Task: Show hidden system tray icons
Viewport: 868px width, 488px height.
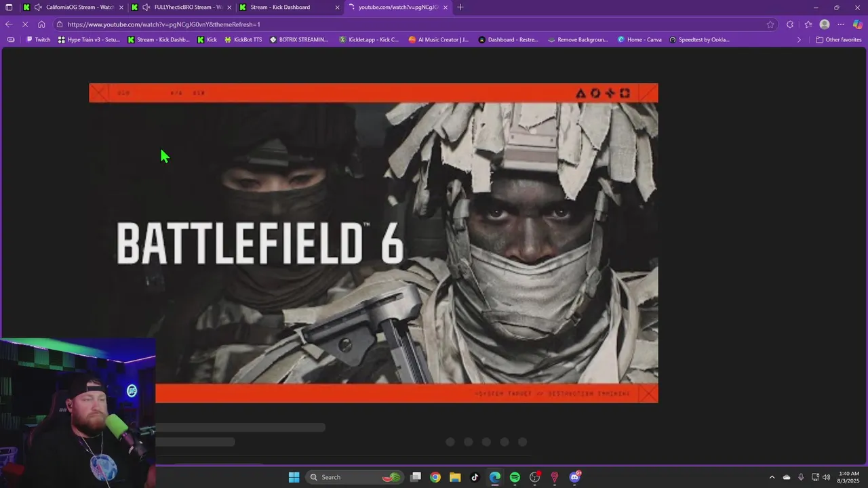Action: pos(772,477)
